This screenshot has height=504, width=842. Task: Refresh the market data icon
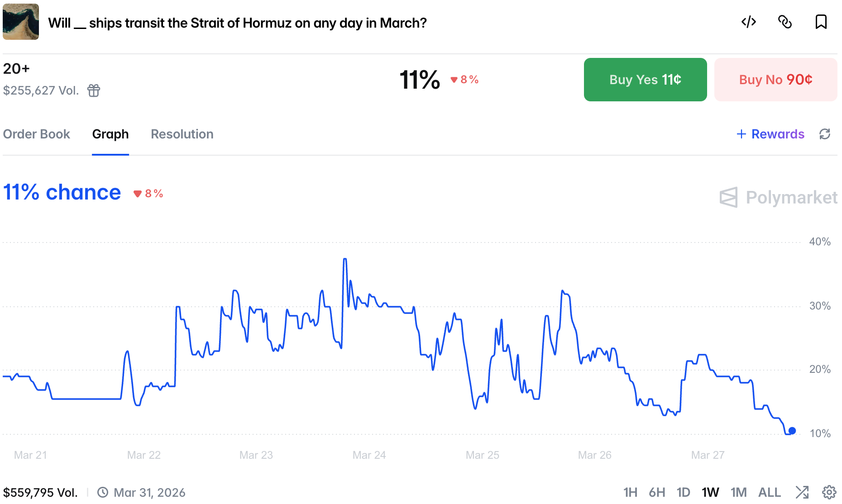click(824, 134)
